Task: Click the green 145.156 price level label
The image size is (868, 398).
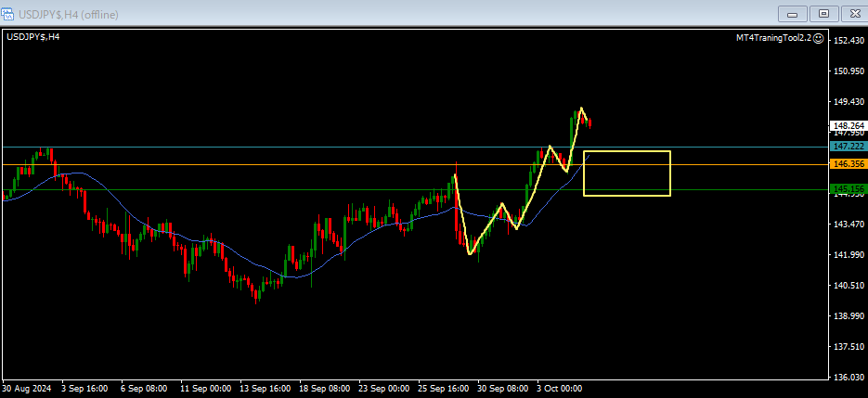Action: 849,189
